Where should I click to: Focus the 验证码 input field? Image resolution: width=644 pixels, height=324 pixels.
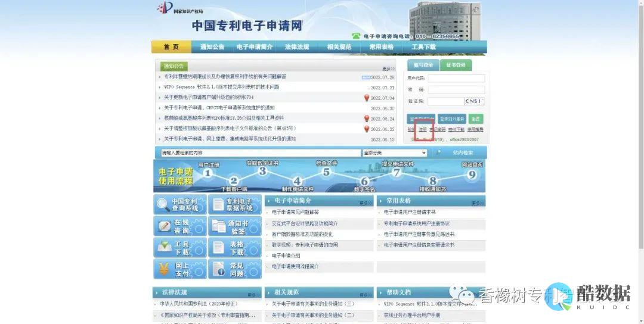tap(446, 101)
